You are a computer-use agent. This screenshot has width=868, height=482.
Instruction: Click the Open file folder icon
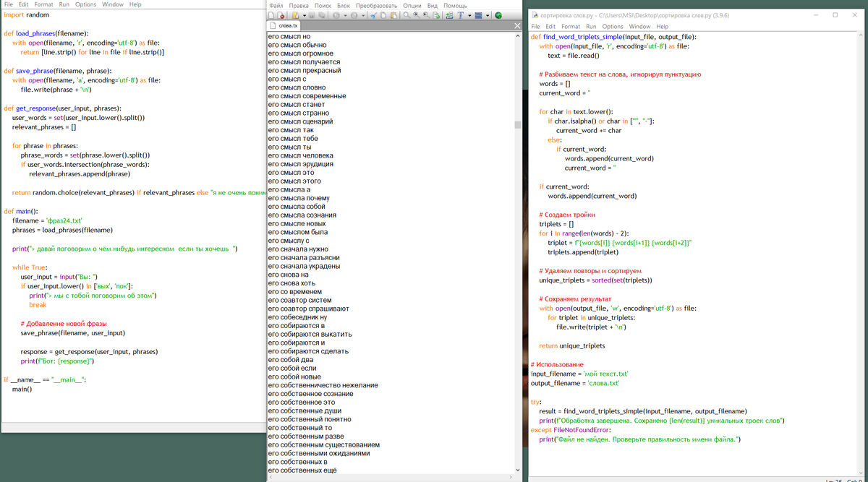[x=295, y=15]
